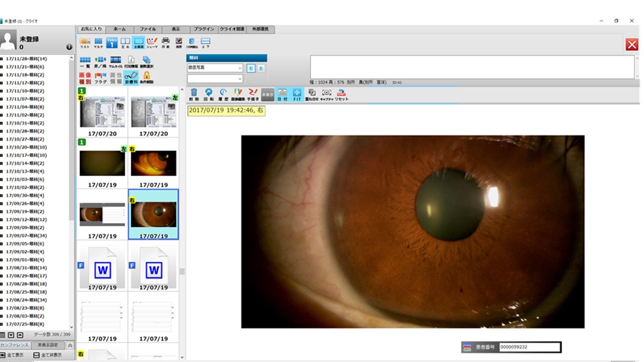This screenshot has height=362, width=644.
Task: Select the orange slit-lamp thumbnail marked 右
Action: pos(153,163)
